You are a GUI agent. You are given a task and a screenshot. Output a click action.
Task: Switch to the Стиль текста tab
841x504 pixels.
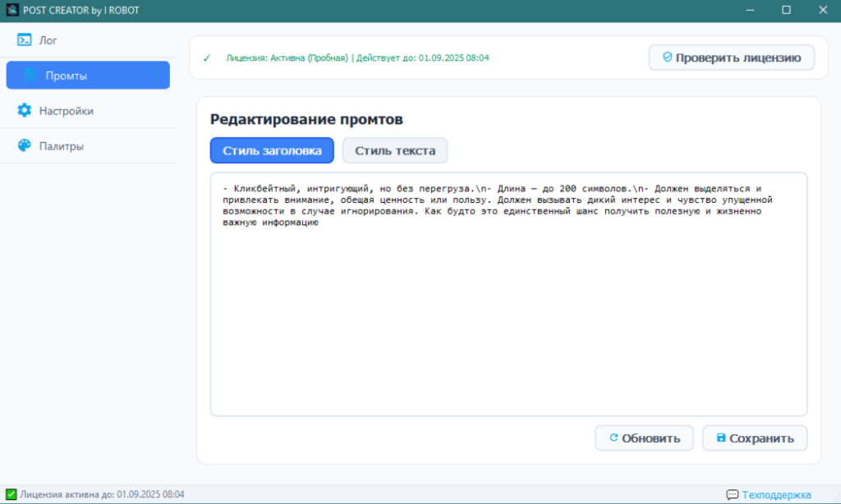tap(395, 151)
